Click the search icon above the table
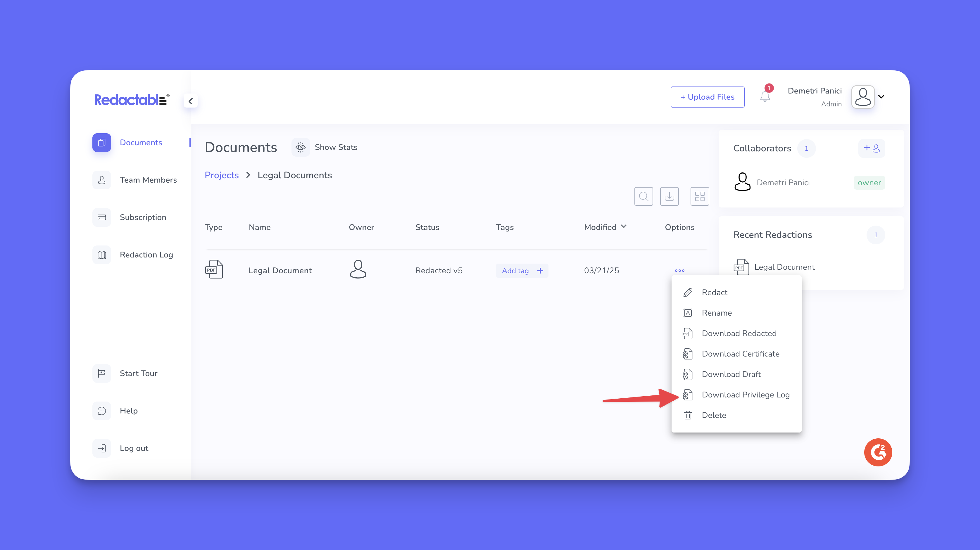 [643, 196]
